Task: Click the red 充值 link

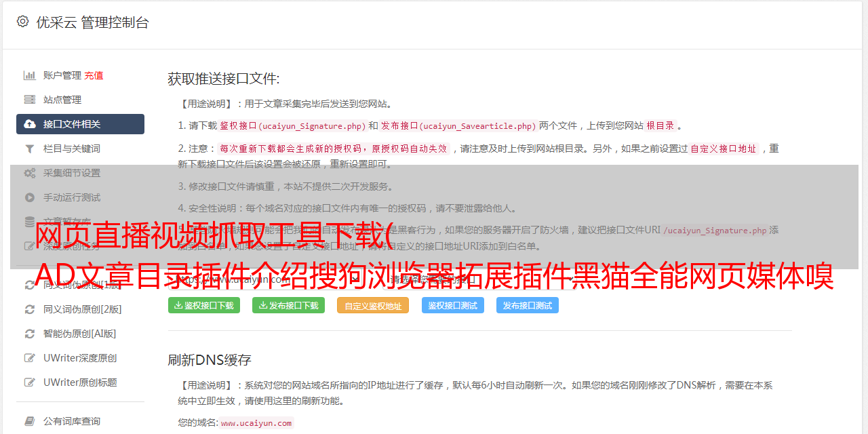Action: (x=94, y=75)
